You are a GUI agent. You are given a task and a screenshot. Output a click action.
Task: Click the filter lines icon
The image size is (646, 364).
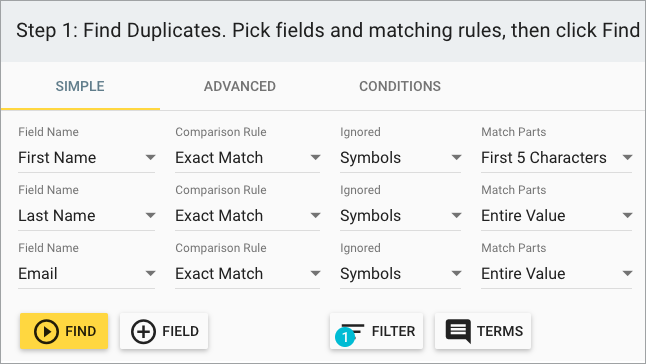click(353, 330)
